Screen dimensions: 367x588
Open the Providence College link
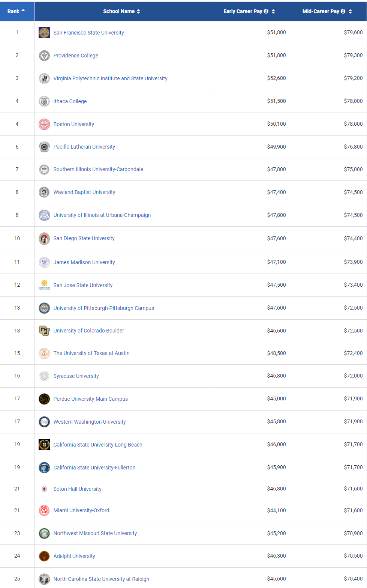pos(76,56)
